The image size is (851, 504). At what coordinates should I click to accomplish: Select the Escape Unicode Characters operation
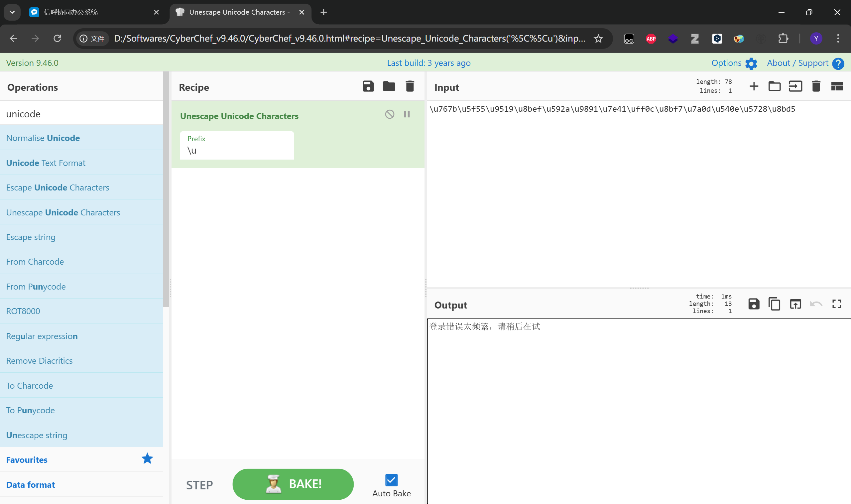pyautogui.click(x=58, y=188)
